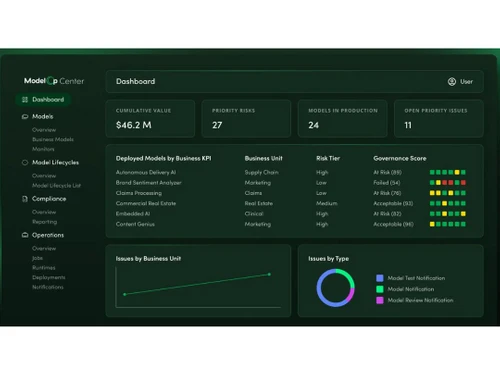500x375 pixels.
Task: Open the Monitors page
Action: [43, 149]
